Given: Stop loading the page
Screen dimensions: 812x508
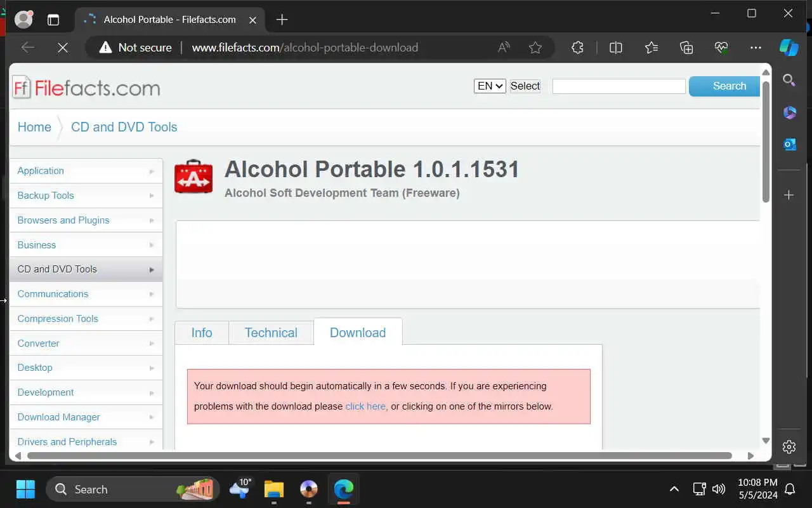Looking at the screenshot, I should pos(63,48).
